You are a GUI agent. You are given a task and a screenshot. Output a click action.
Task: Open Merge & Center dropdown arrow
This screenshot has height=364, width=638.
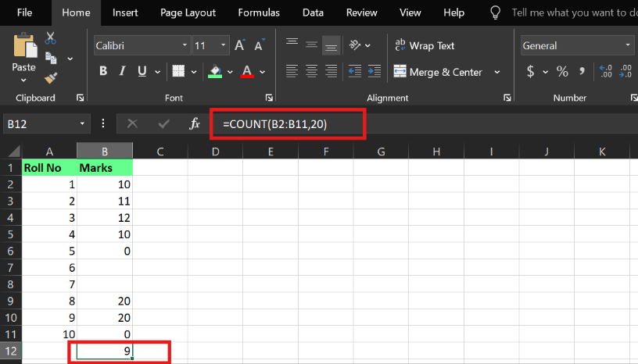pyautogui.click(x=497, y=72)
